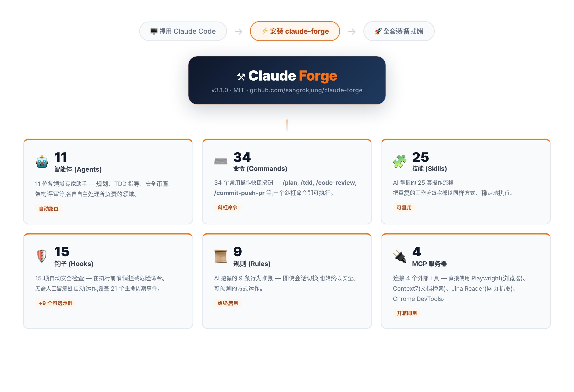
Task: Click the number 25 on Skills card
Action: (x=421, y=157)
